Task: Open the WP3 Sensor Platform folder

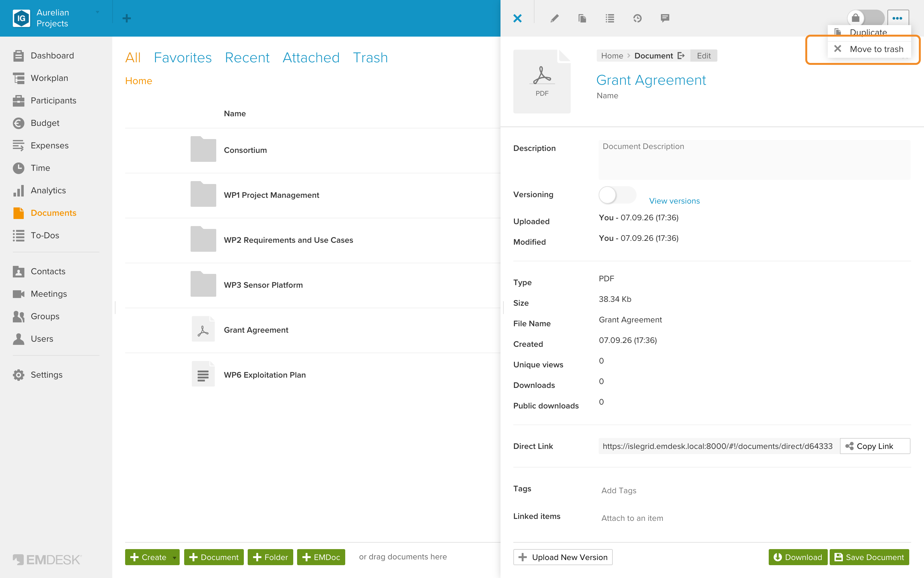Action: click(263, 285)
